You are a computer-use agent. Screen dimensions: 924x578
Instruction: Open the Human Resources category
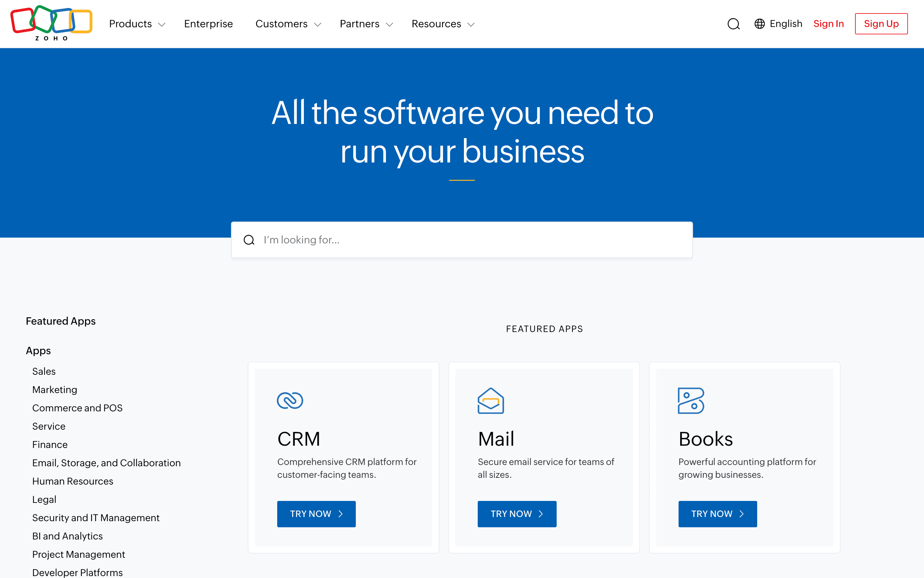[x=73, y=481]
